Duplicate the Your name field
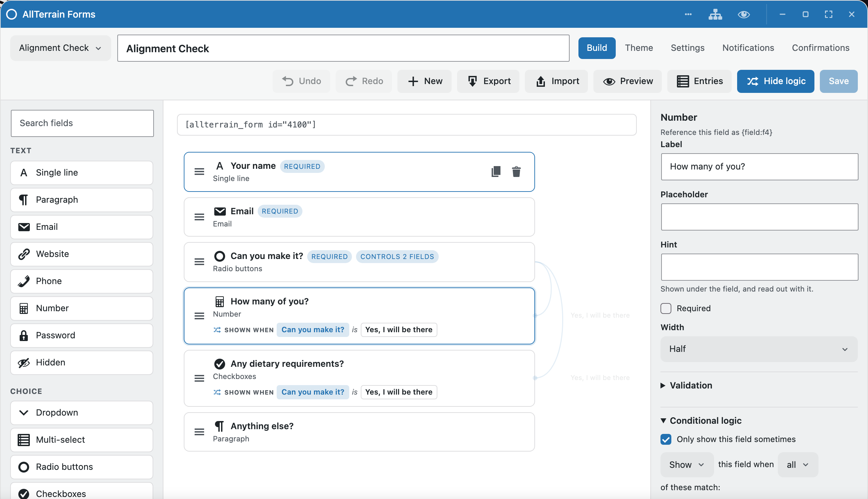Screen dimensions: 868x499 [x=496, y=172]
